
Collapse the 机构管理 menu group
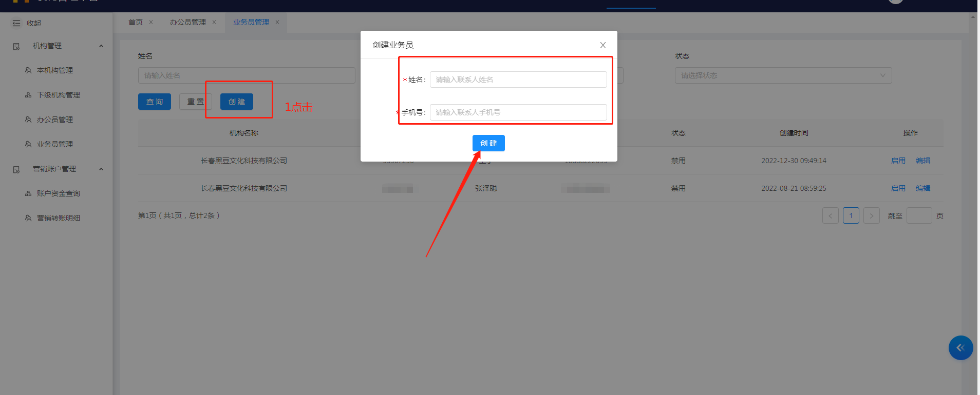click(101, 46)
